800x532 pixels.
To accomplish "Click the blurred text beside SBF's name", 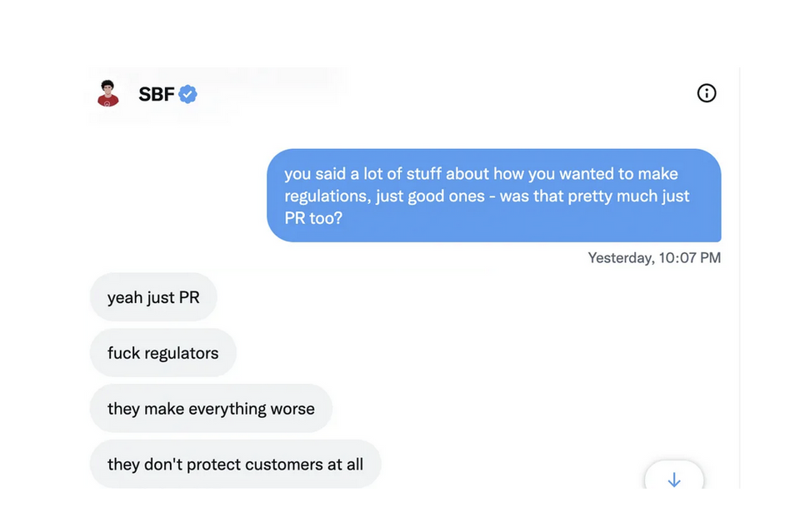I will point(275,87).
